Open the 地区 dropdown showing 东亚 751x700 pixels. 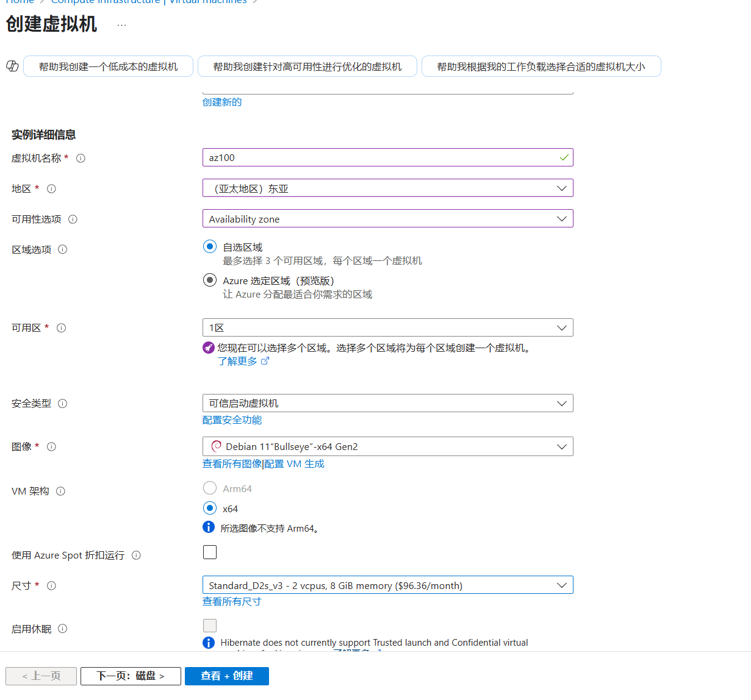click(387, 188)
